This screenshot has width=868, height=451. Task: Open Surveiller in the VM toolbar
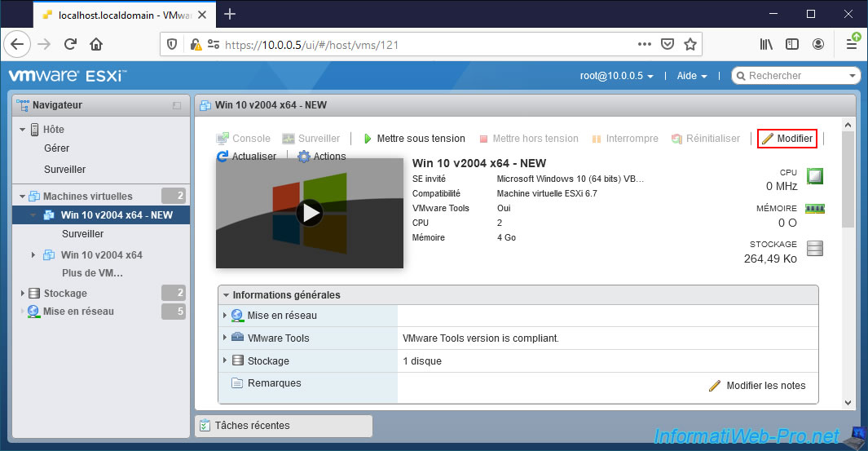point(311,139)
